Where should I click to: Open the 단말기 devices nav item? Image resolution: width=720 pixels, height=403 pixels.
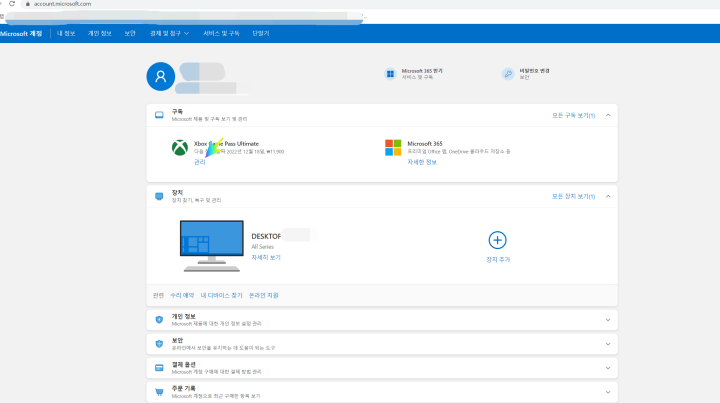(261, 34)
